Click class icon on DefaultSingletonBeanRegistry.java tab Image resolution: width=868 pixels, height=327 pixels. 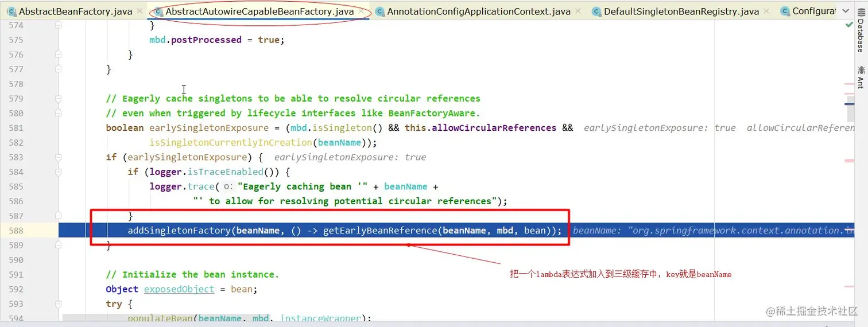596,11
